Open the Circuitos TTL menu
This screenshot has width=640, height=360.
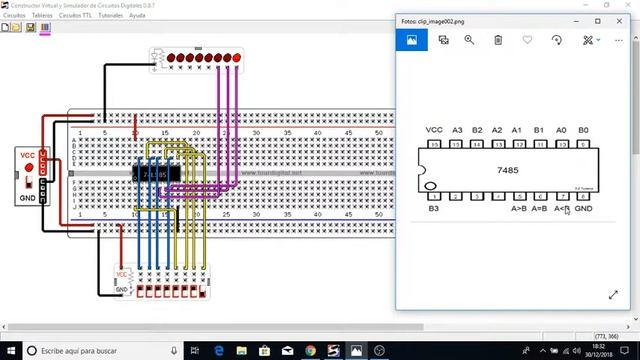[x=75, y=15]
